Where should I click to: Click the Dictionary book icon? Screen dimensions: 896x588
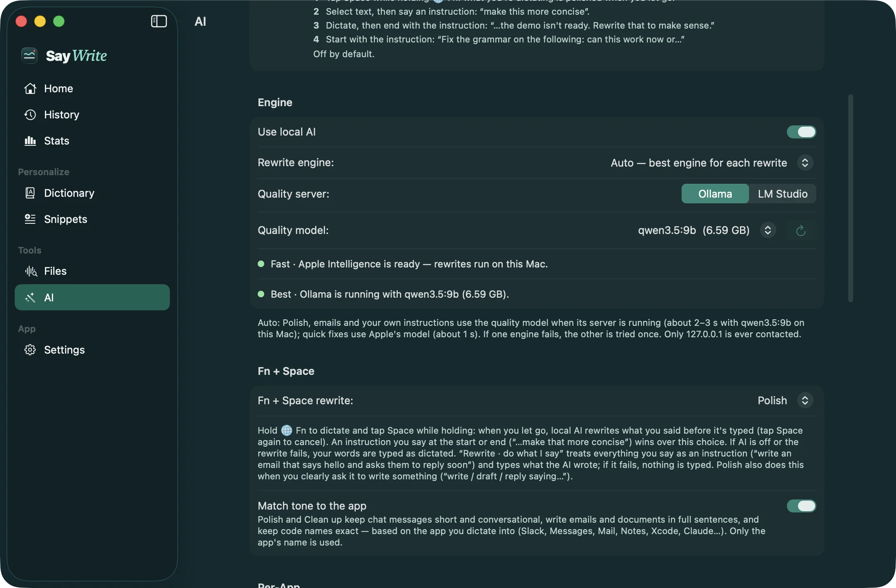point(30,193)
